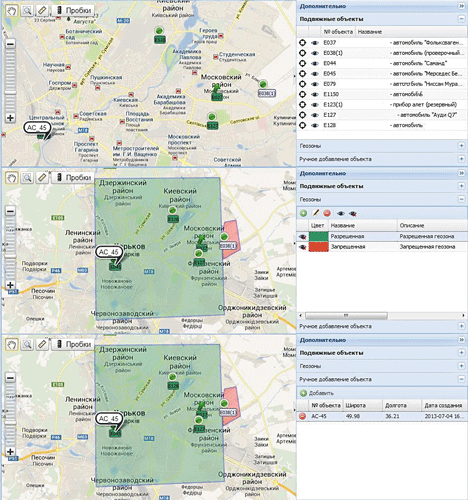Locate vehicle E037 with its crosshair icon
Screen dimensions: 468x500
pyautogui.click(x=302, y=43)
